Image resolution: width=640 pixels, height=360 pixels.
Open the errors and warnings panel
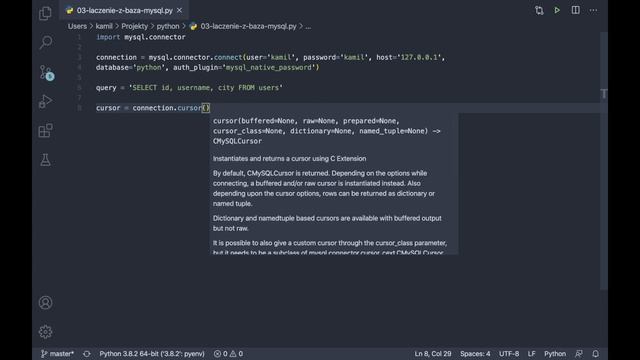pos(229,353)
